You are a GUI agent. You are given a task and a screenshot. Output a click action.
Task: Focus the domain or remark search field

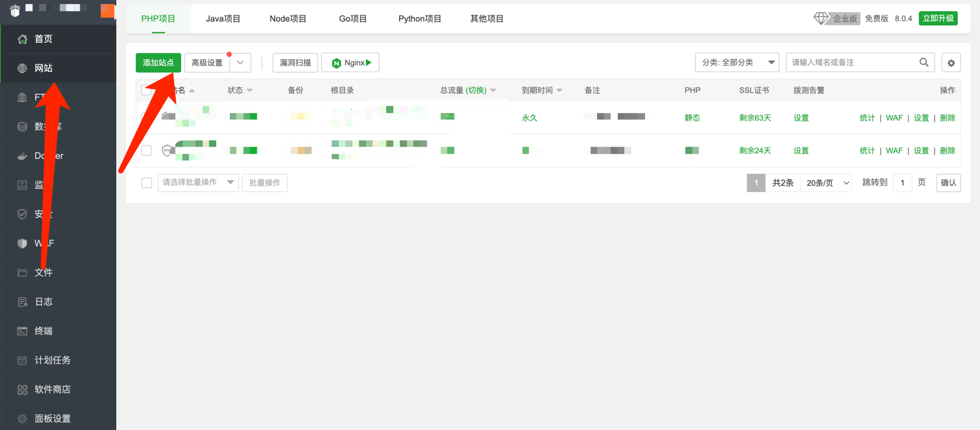(x=850, y=62)
